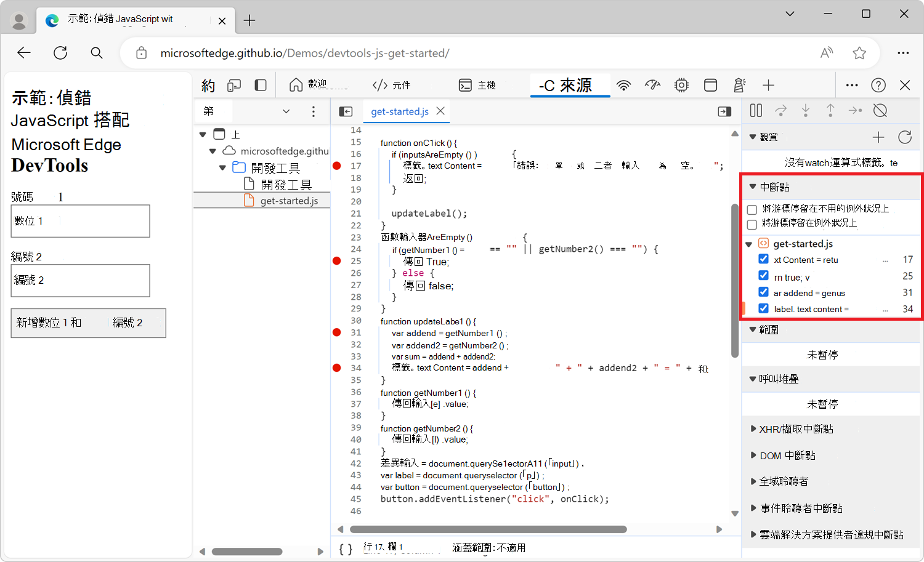Open the navigator pane tabs dropdown
The width and height of the screenshot is (924, 562).
point(286,111)
